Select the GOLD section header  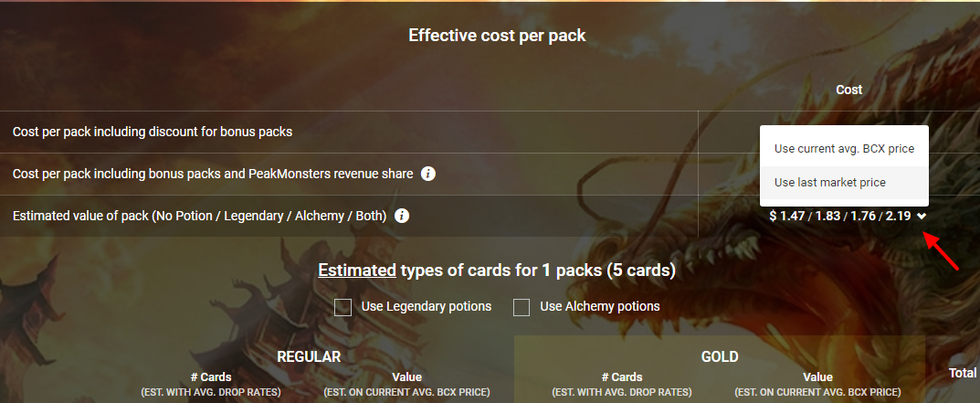pyautogui.click(x=720, y=356)
